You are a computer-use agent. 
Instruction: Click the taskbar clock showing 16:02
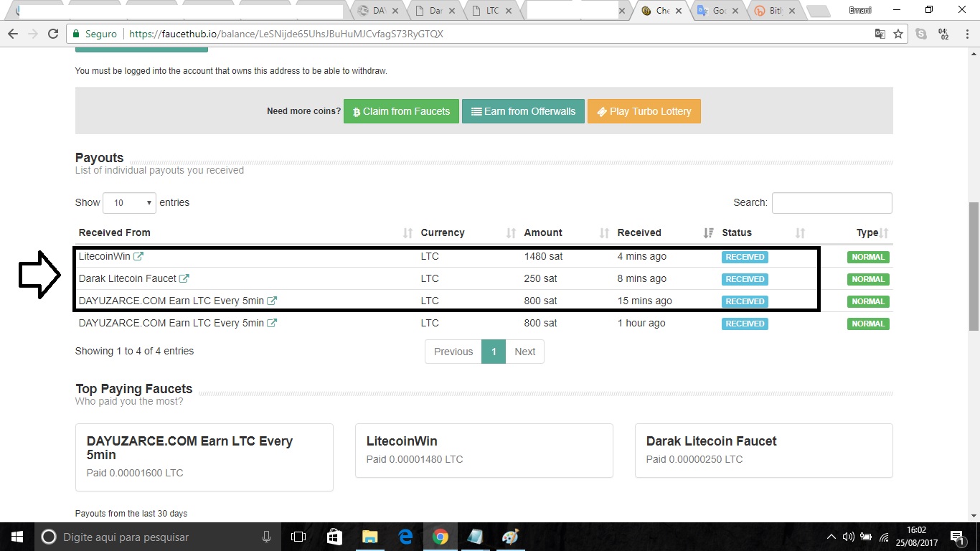pyautogui.click(x=916, y=537)
